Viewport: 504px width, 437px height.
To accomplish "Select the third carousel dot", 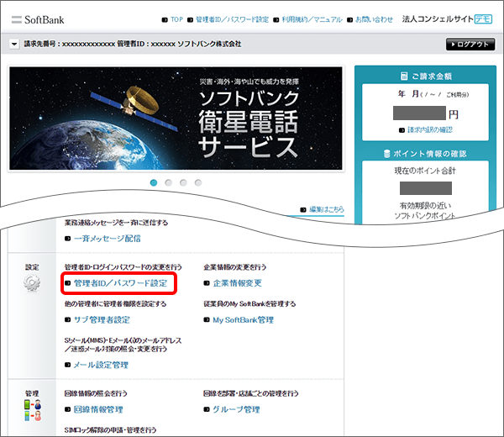I will pyautogui.click(x=183, y=182).
